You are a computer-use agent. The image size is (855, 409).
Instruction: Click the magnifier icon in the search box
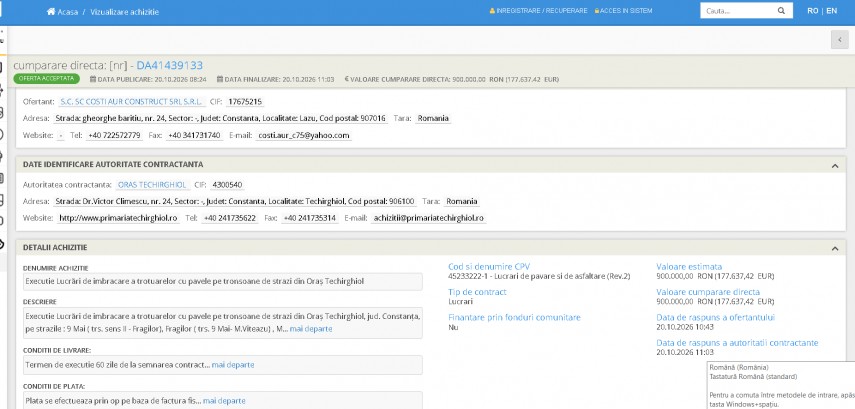point(781,10)
